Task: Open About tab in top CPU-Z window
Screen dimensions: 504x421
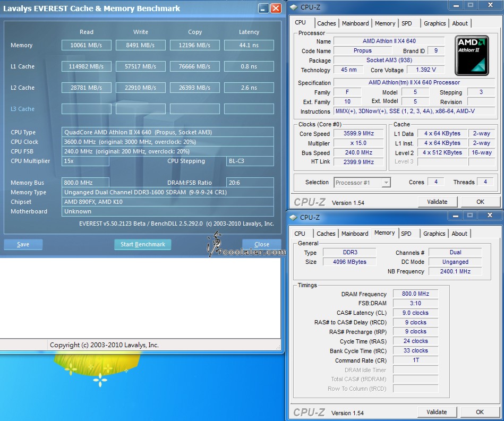Action: click(x=460, y=23)
